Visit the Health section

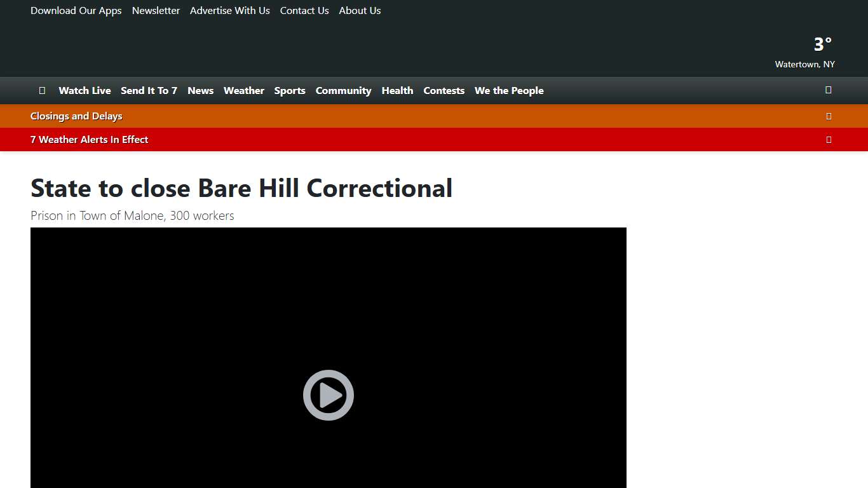[x=397, y=90]
